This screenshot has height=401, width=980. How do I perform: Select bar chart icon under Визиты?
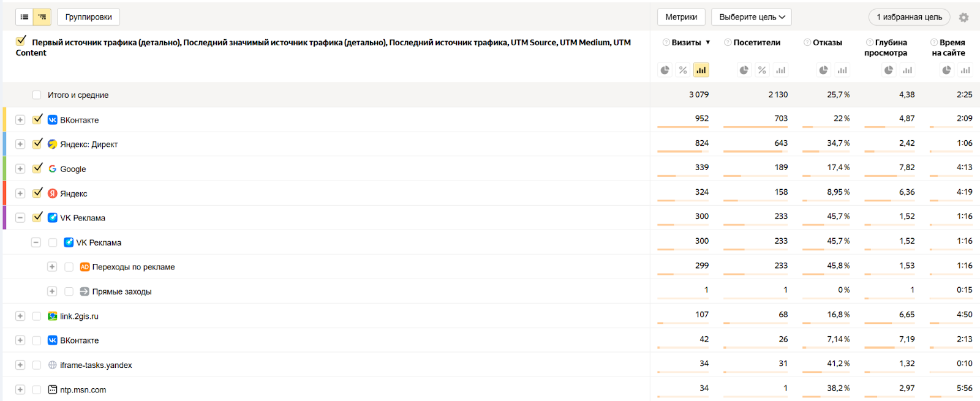pos(701,70)
